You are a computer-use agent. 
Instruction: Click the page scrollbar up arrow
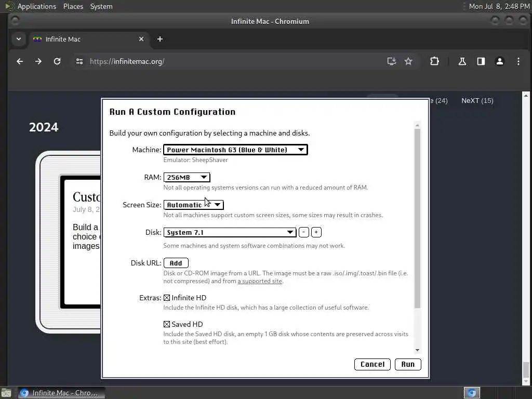526,95
